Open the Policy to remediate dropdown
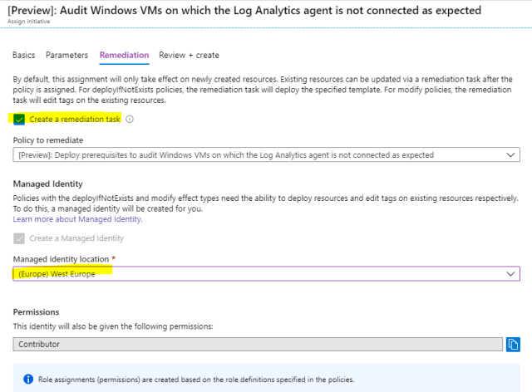Screen dimensions: 532x392 coord(266,154)
